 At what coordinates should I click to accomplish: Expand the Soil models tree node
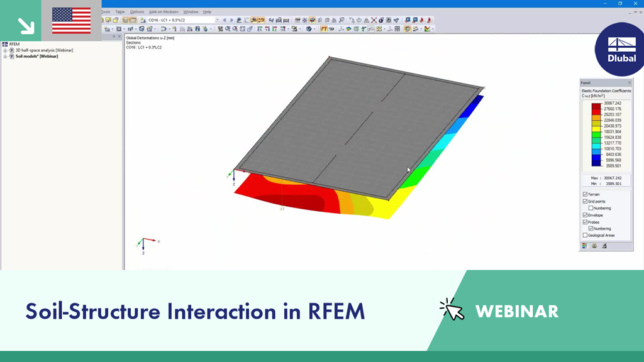pyautogui.click(x=5, y=56)
